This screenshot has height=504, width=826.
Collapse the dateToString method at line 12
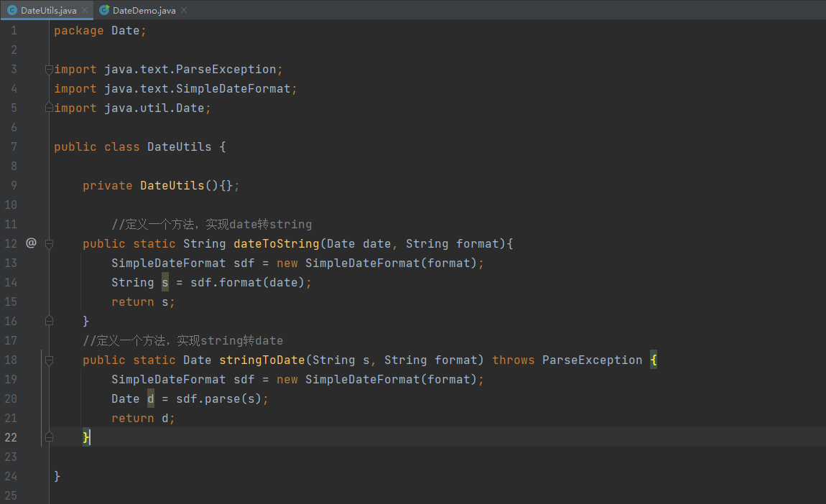(x=49, y=244)
